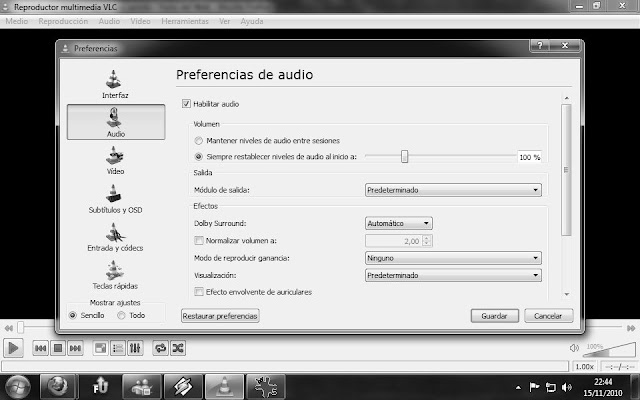Show the playlist in VLC
The width and height of the screenshot is (640, 400).
tap(118, 348)
